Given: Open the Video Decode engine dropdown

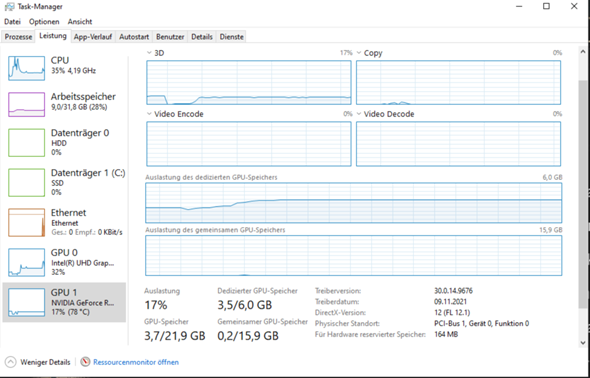Looking at the screenshot, I should pyautogui.click(x=359, y=114).
